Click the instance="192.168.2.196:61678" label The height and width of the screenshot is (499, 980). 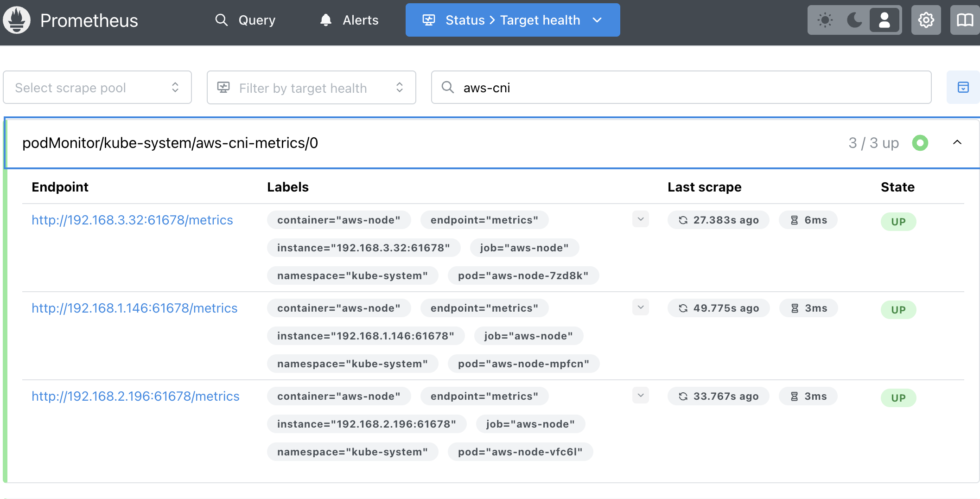tap(367, 424)
